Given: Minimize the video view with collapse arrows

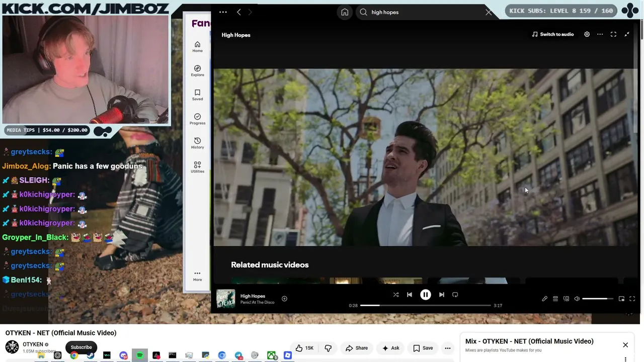Looking at the screenshot, I should (627, 34).
